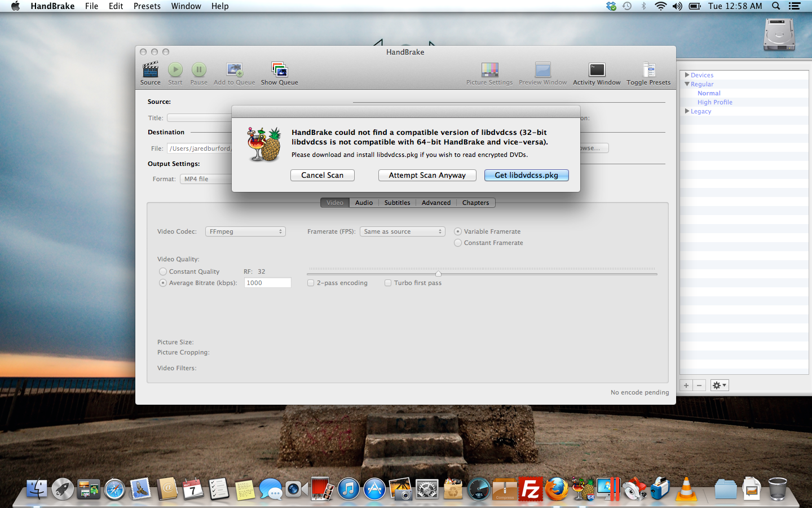Select the High Profile preset

click(x=715, y=102)
